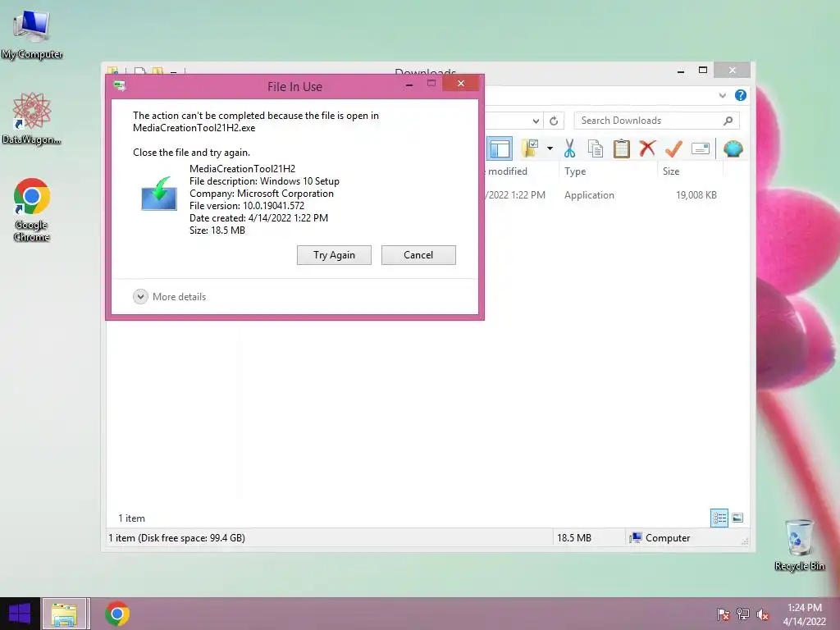Viewport: 840px width, 630px height.
Task: Click the new document icon in Downloads title bar
Action: (x=139, y=71)
